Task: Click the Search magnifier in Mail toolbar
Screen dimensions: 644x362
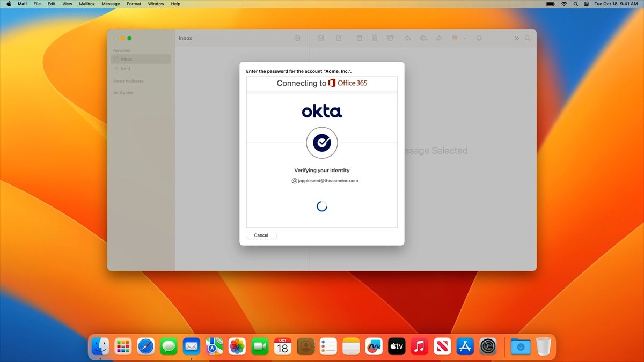Action: point(528,38)
